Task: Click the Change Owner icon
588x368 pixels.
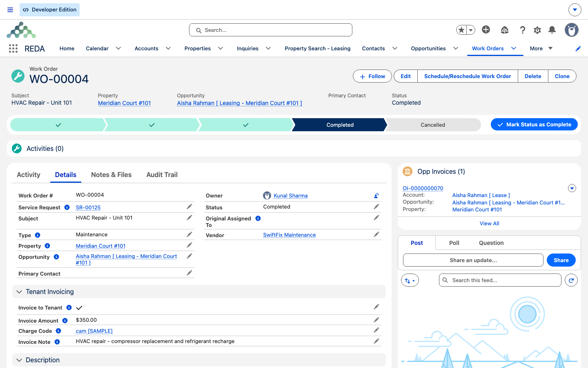Action: [376, 196]
